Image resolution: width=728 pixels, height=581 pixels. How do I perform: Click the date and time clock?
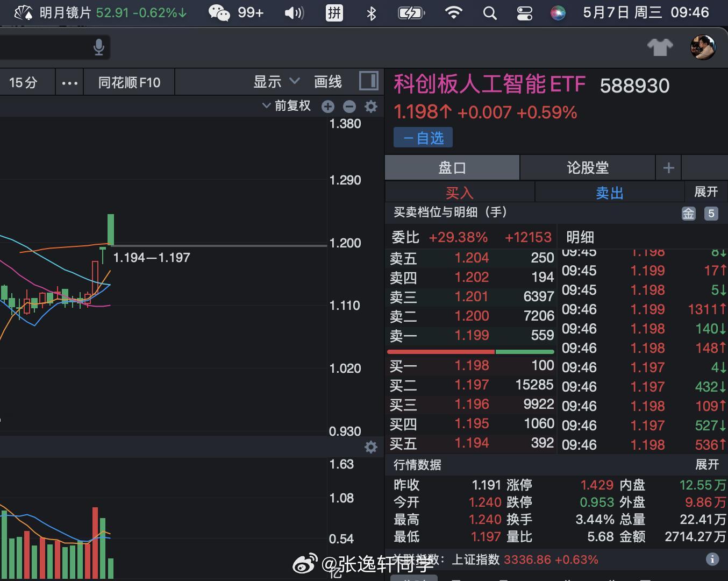(646, 12)
